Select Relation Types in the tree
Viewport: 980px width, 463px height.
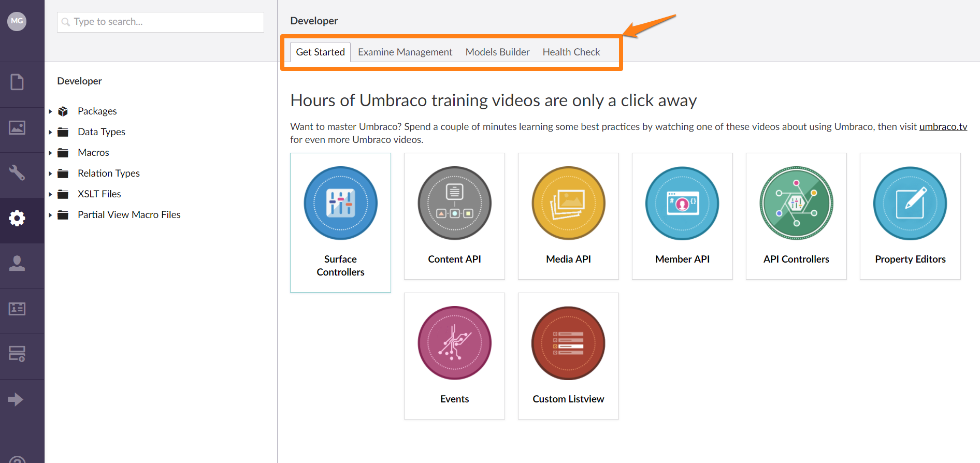[x=109, y=173]
